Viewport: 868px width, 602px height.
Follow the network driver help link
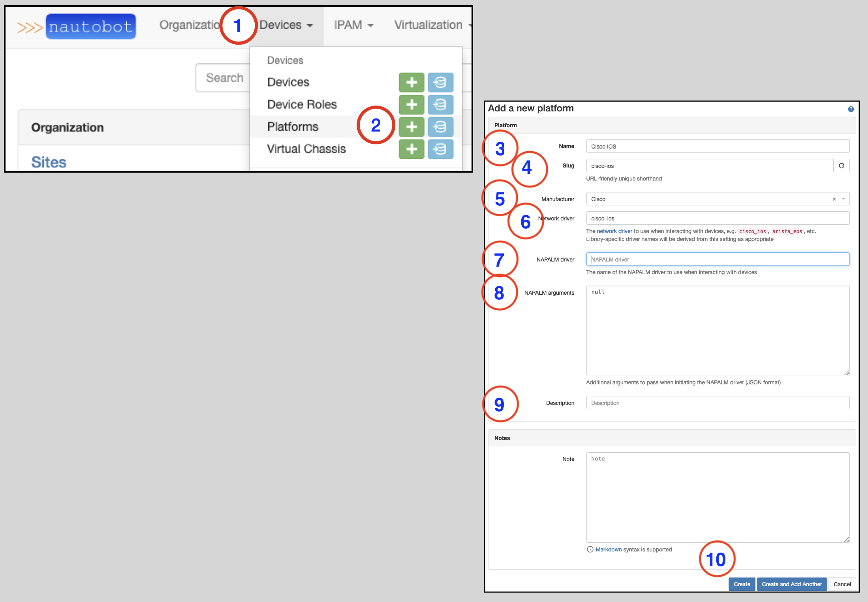click(614, 231)
